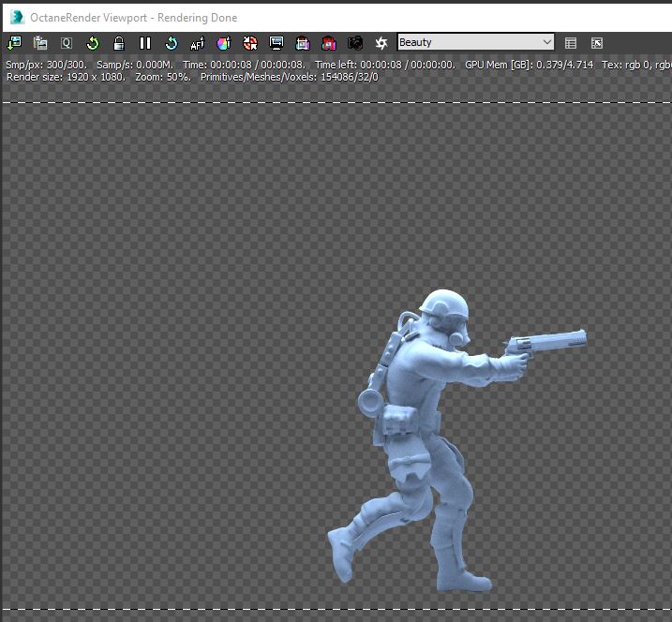Click the GPU Mem [GB]: 0.379/4.714 text

[x=530, y=65]
